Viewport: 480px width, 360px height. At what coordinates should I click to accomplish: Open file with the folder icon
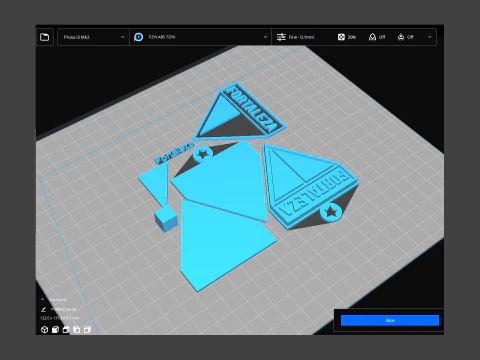click(45, 37)
